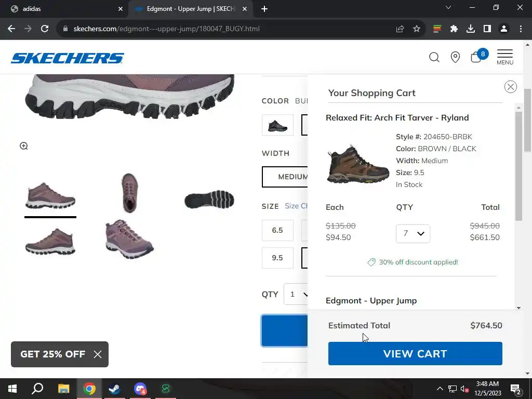Choose the dark shoe color swatch

point(277,125)
